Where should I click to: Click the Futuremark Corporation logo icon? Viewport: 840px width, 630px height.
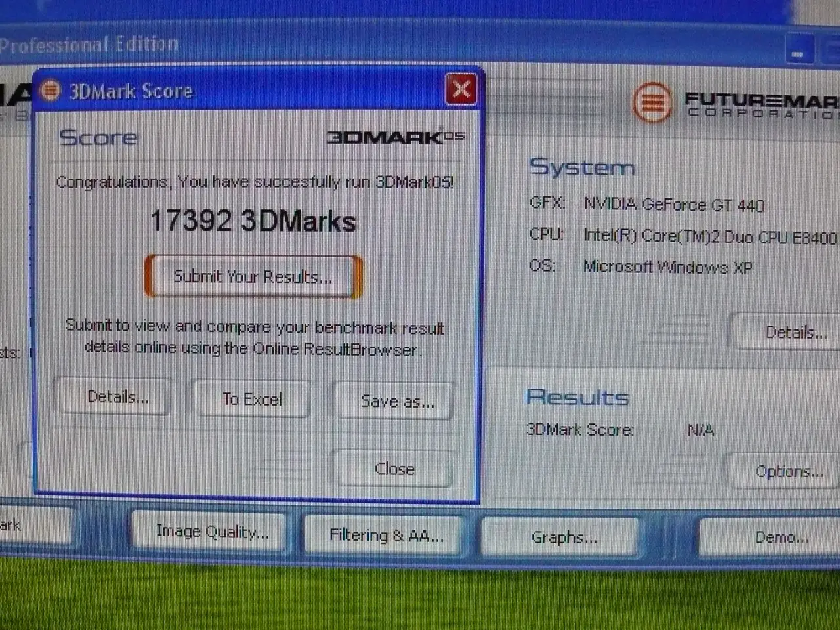point(652,102)
